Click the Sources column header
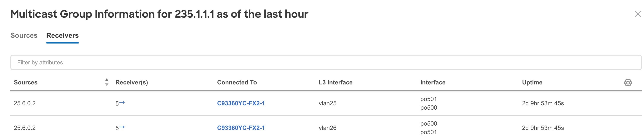 25,82
